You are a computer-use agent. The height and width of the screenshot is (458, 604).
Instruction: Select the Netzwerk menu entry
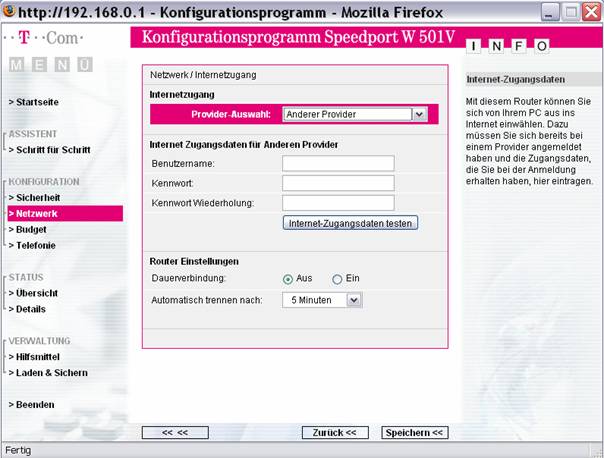click(65, 213)
